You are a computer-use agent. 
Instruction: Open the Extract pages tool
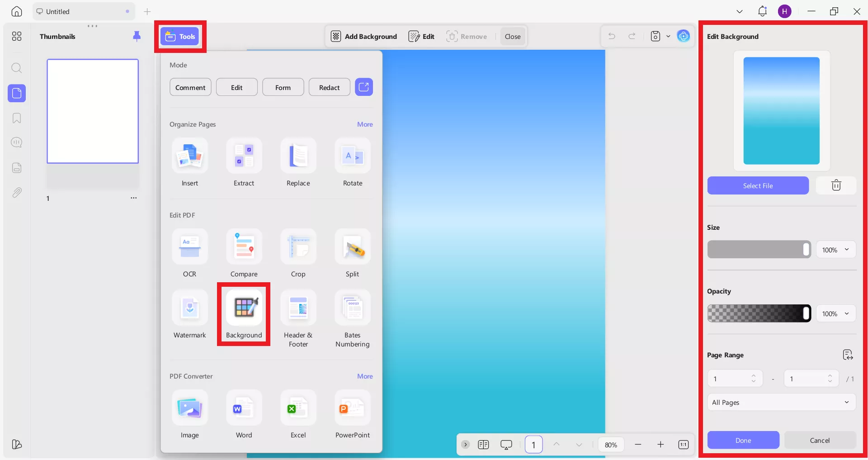(244, 162)
